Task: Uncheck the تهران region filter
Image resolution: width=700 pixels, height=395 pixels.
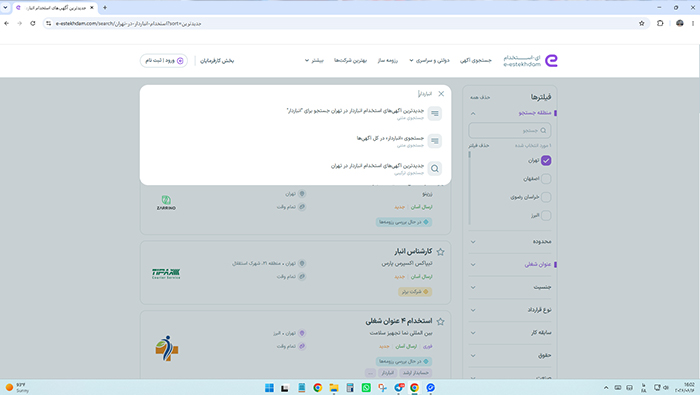Action: pyautogui.click(x=546, y=161)
